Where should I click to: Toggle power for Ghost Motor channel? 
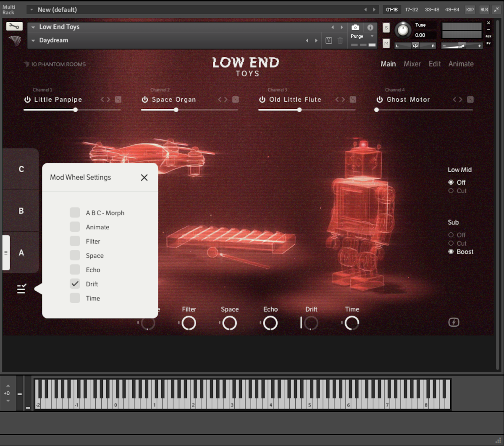pos(380,100)
